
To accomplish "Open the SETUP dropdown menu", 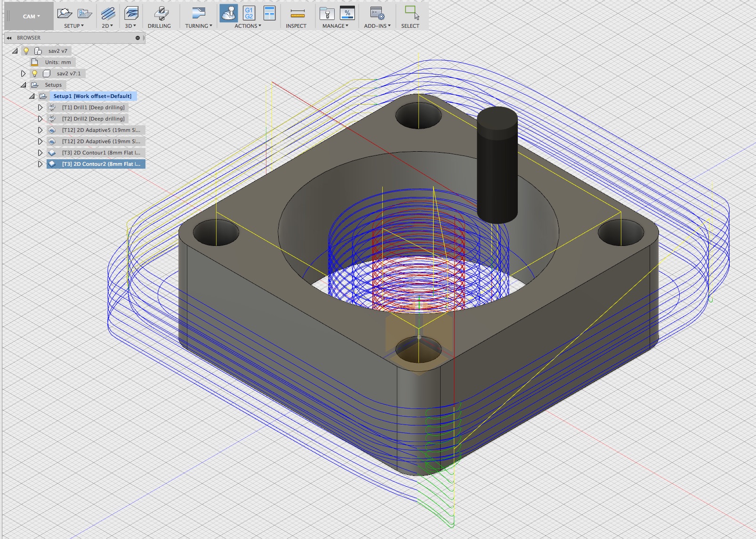I will [x=74, y=26].
